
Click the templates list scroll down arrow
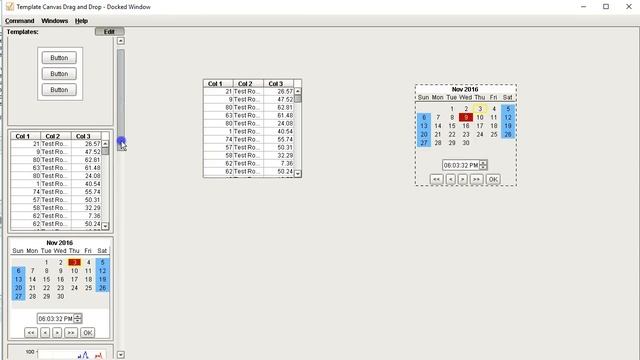[120, 355]
